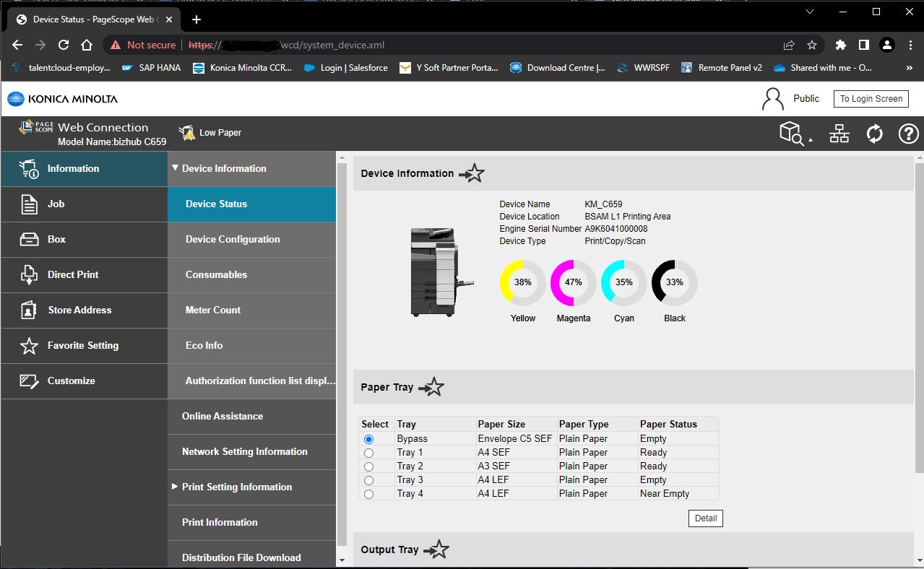Viewport: 924px width, 569px height.
Task: Open Consumables in the submenu
Action: pos(216,274)
